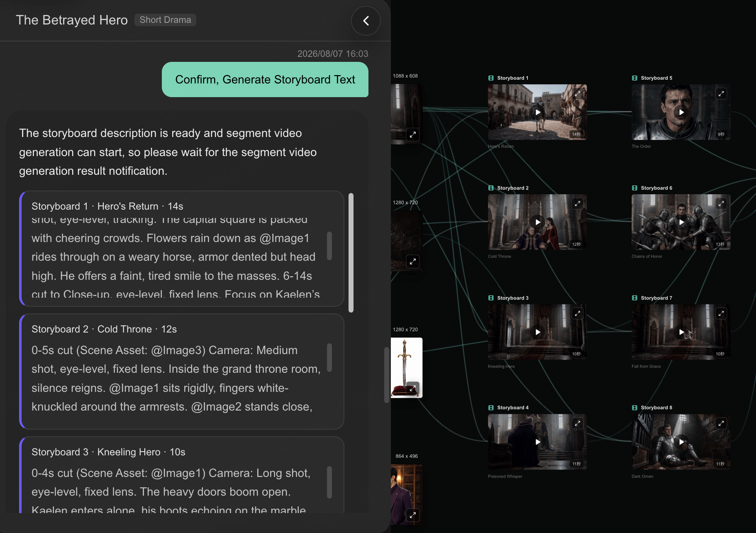Expand the sword image asset

click(x=412, y=388)
